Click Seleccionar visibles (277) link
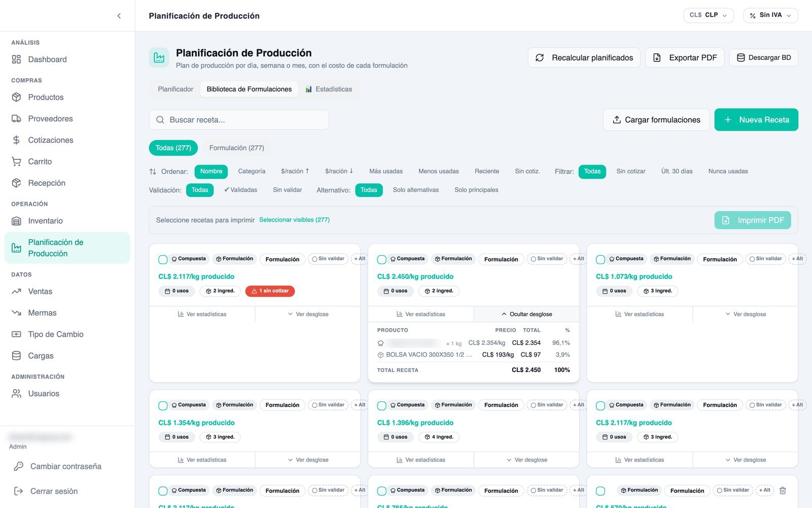The image size is (812, 508). click(x=294, y=220)
